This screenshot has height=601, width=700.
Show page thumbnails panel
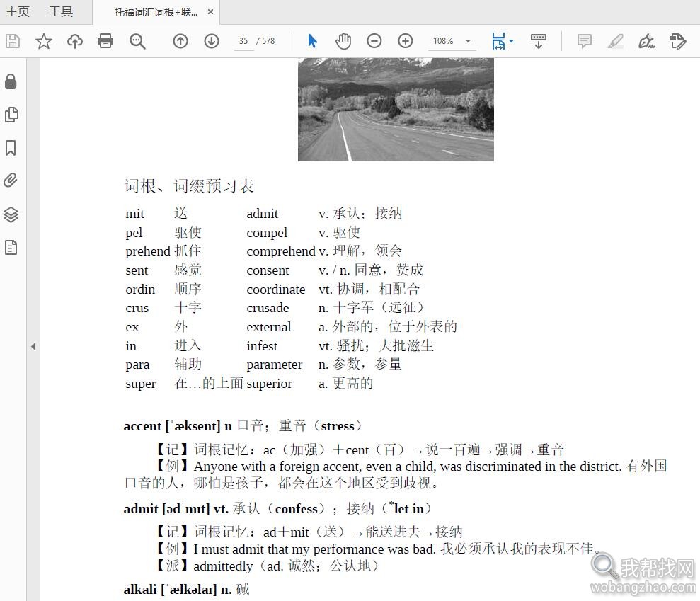tap(11, 115)
